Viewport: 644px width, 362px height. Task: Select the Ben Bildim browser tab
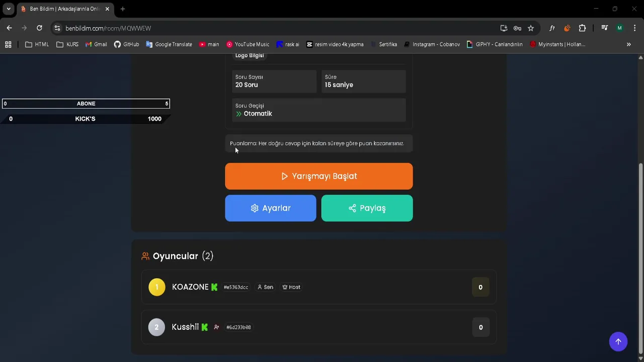point(64,9)
